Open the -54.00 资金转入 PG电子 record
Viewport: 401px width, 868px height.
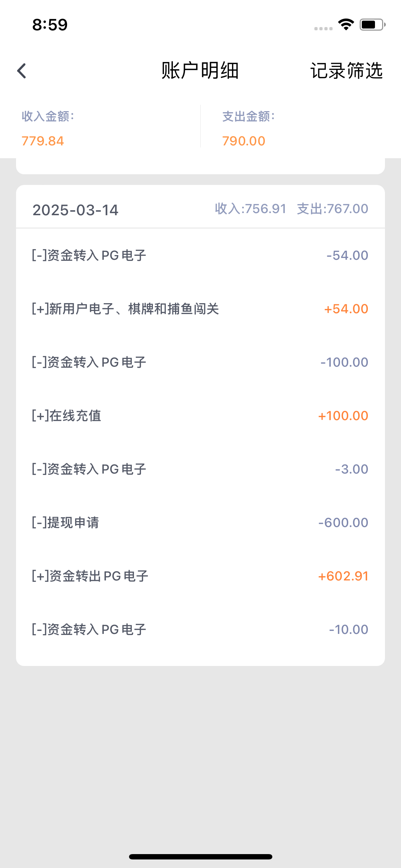pos(200,255)
